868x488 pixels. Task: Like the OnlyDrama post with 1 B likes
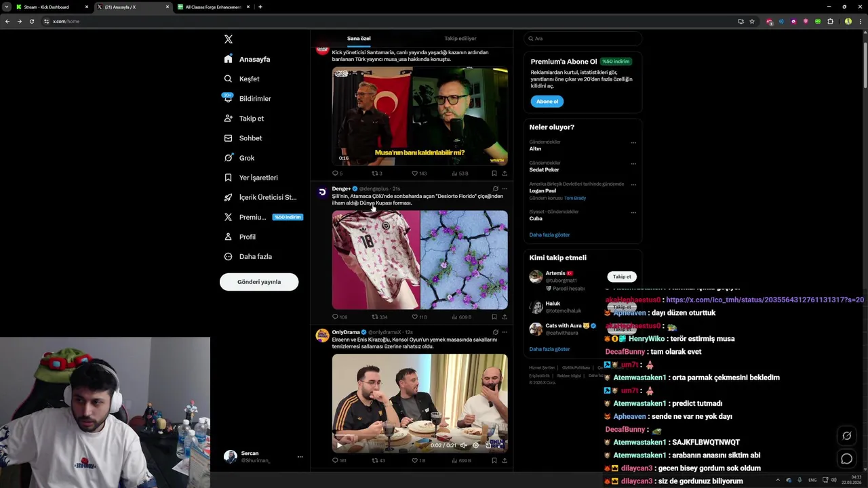[418, 461]
